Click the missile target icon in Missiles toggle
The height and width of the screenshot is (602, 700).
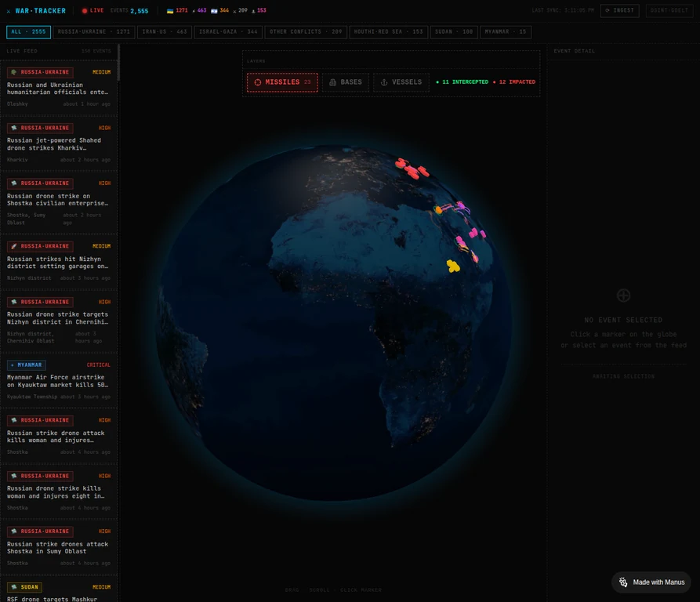(258, 82)
